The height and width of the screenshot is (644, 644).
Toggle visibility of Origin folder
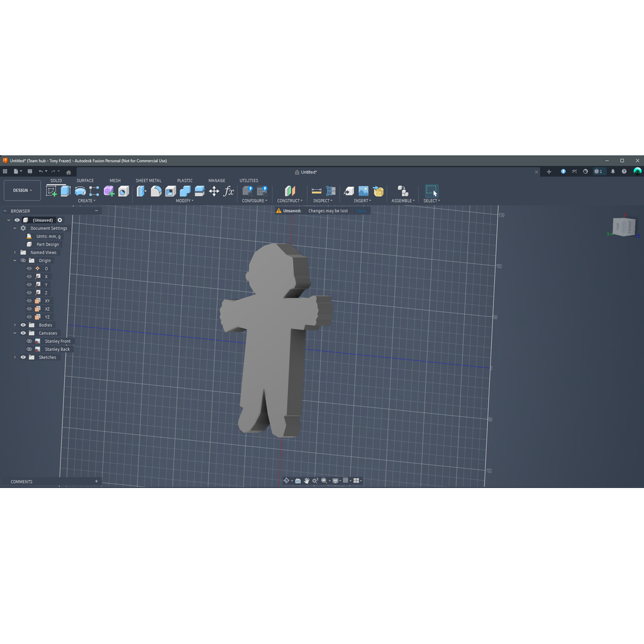tap(23, 260)
